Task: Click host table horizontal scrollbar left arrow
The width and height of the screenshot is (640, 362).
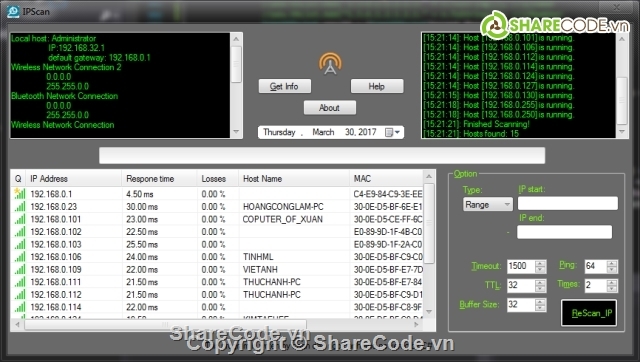Action: coord(17,325)
